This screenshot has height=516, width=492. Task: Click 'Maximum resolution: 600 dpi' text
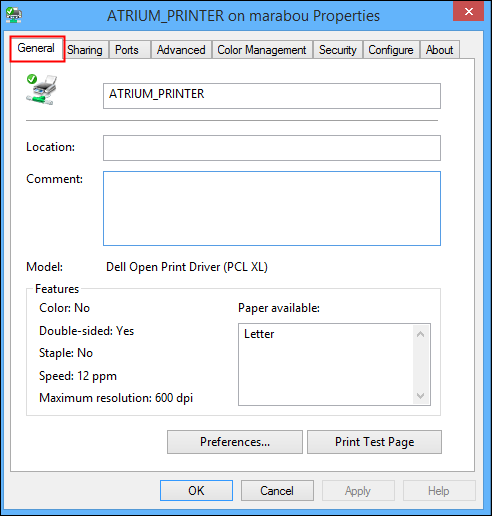[x=116, y=398]
